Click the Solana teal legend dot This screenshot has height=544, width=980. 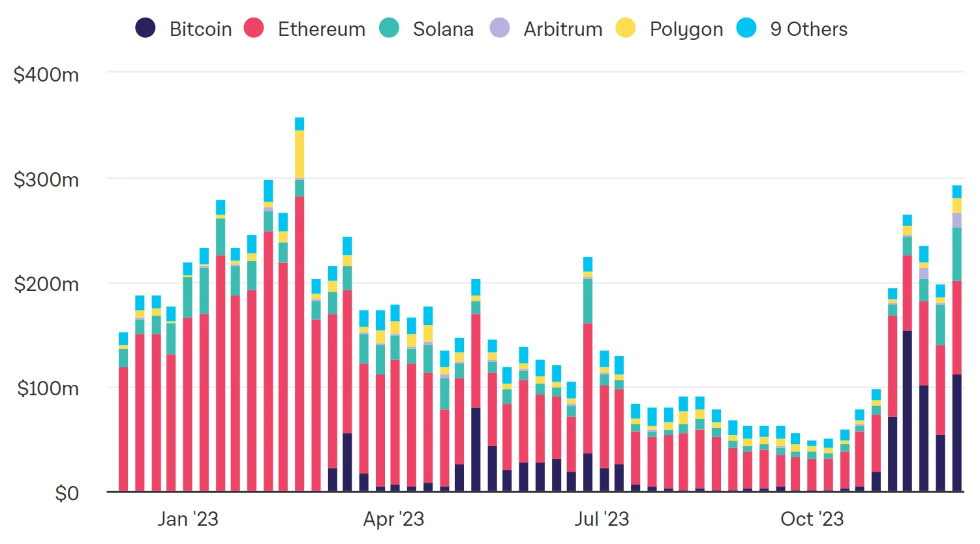click(389, 28)
